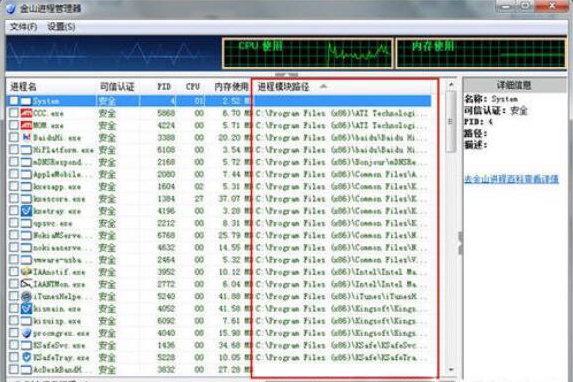Select PID cell 5868
Image resolution: width=573 pixels, height=382 pixels.
[x=166, y=113]
